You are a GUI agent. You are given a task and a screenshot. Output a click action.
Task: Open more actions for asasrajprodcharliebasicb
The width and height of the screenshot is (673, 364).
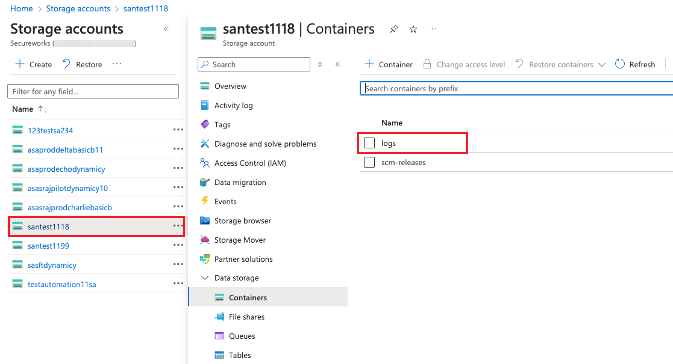tap(178, 206)
